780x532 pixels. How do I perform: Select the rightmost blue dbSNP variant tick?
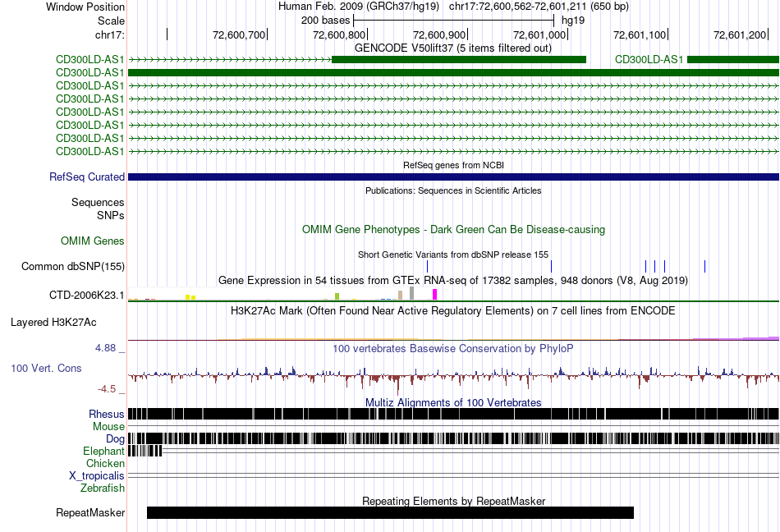[x=704, y=267]
